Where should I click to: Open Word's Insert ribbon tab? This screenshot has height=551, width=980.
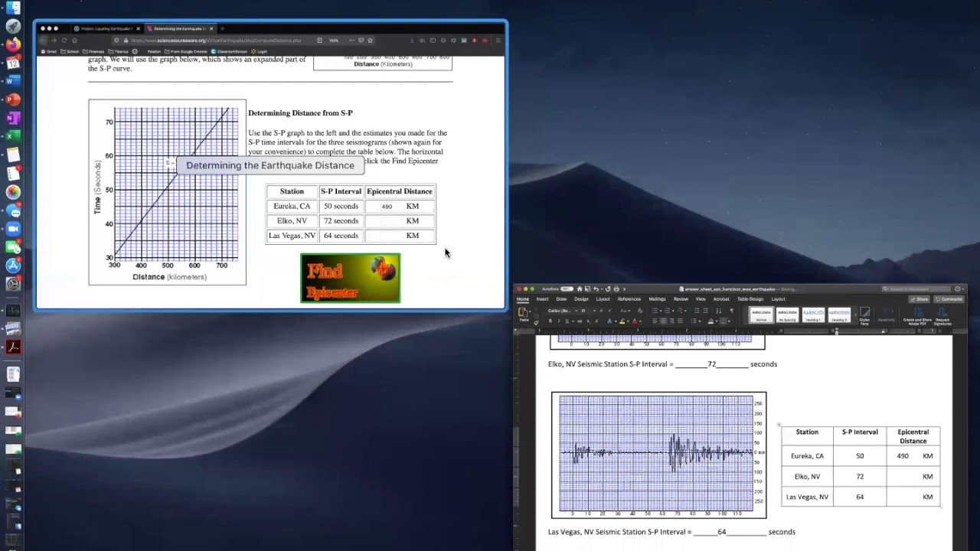[x=542, y=299]
